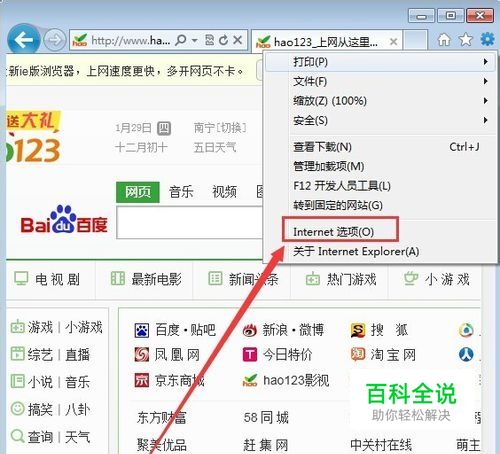Click the 百度 paw icon beside 贴吧
Image resolution: width=500 pixels, height=454 pixels.
pyautogui.click(x=142, y=330)
